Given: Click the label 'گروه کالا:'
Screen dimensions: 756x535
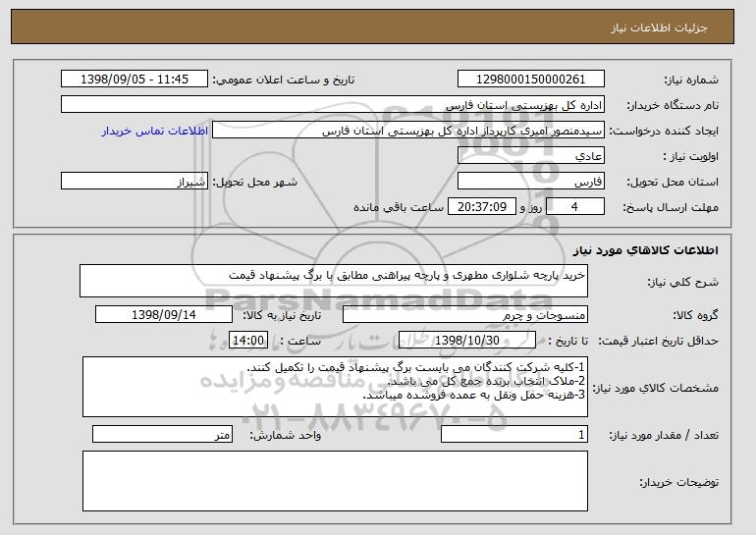Looking at the screenshot, I should (696, 316).
